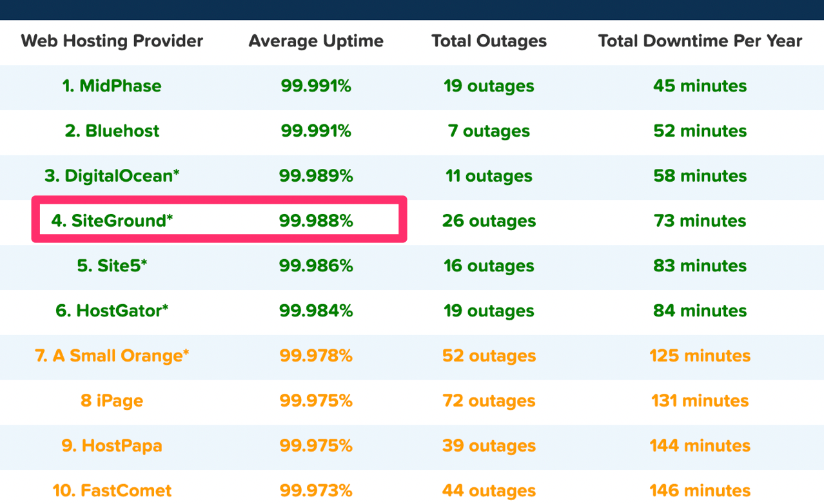This screenshot has width=824, height=504.
Task: Click the 144 minutes downtime cell
Action: tap(700, 446)
